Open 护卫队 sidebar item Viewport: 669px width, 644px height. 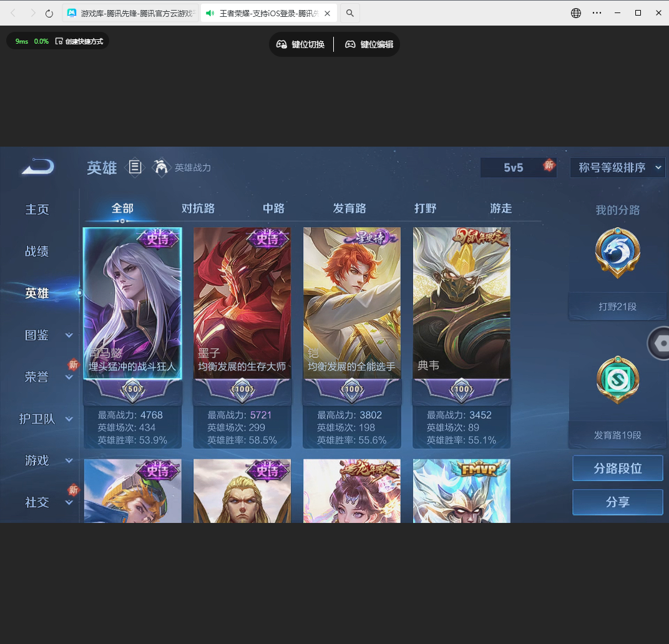[x=37, y=419]
